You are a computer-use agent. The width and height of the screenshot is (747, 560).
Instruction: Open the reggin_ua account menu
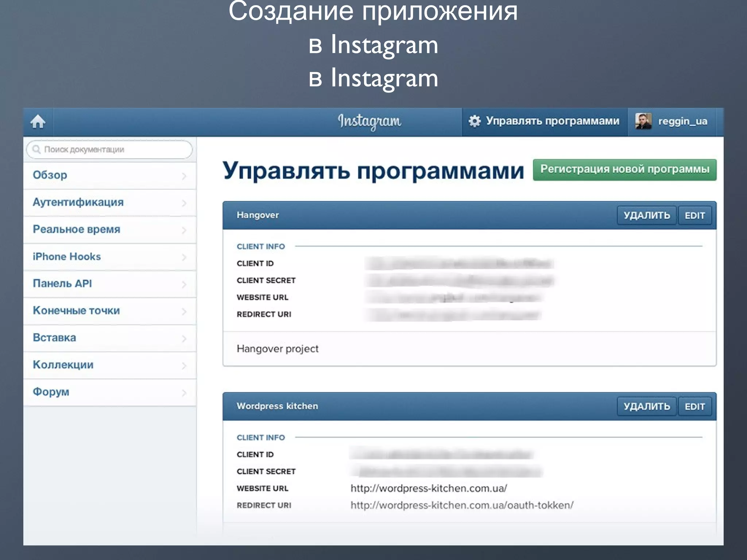(672, 121)
